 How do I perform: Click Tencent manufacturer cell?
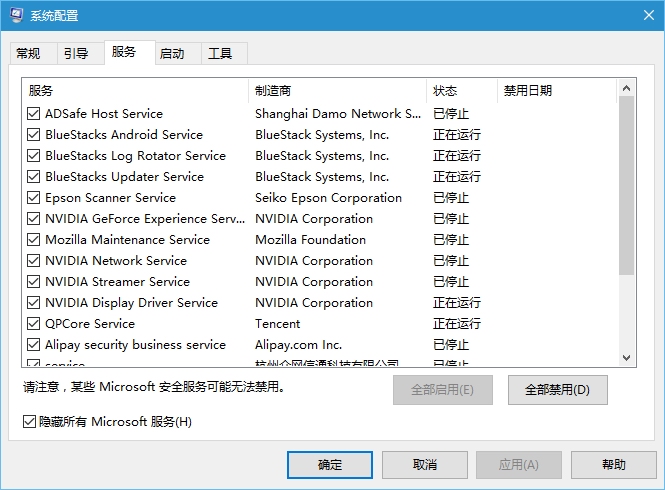(x=277, y=324)
